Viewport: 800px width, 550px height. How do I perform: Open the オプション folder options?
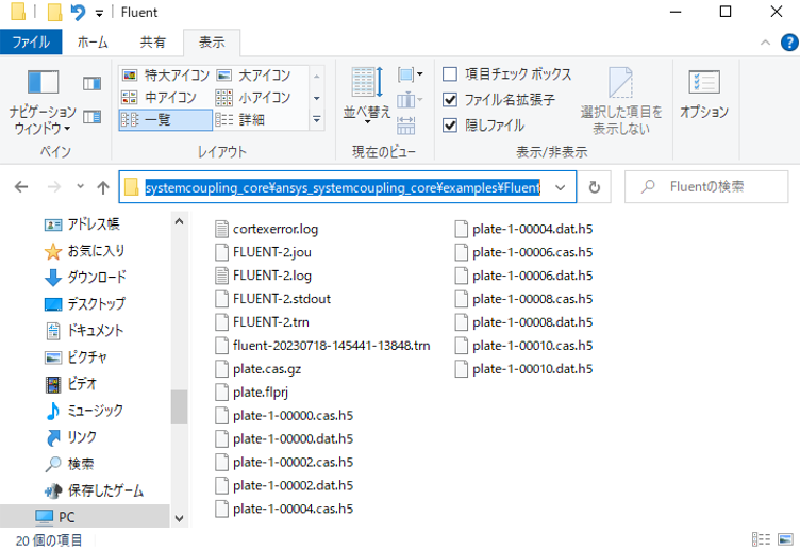704,97
